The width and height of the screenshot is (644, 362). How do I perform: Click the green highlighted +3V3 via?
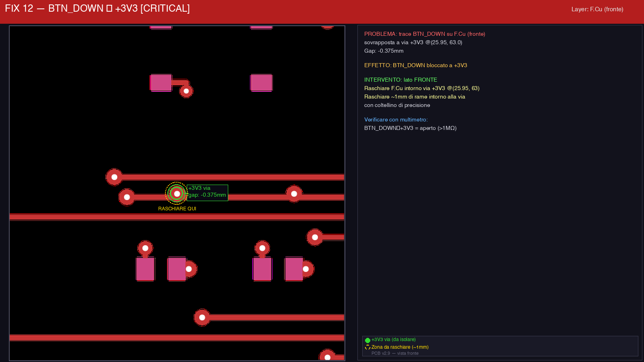click(177, 193)
